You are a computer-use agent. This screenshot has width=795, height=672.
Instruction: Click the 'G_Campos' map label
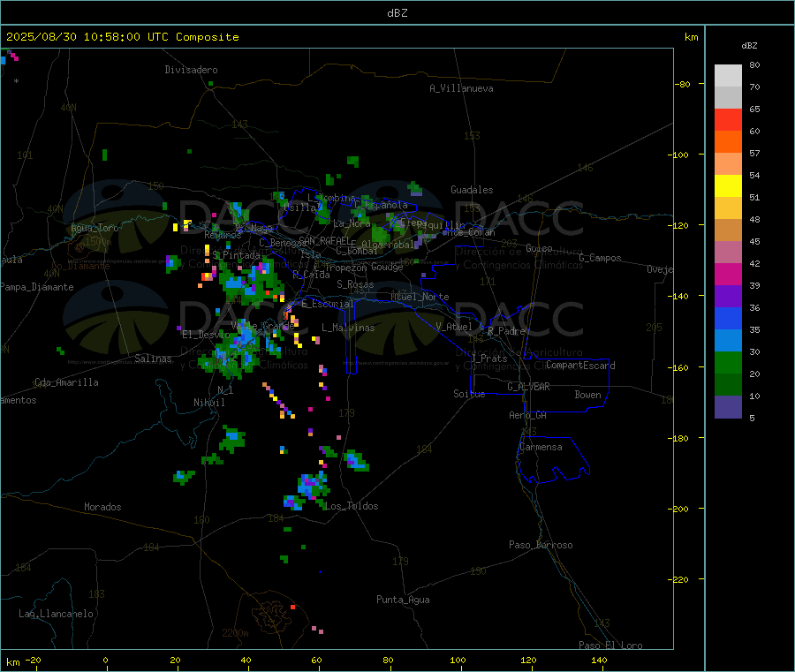tap(601, 258)
